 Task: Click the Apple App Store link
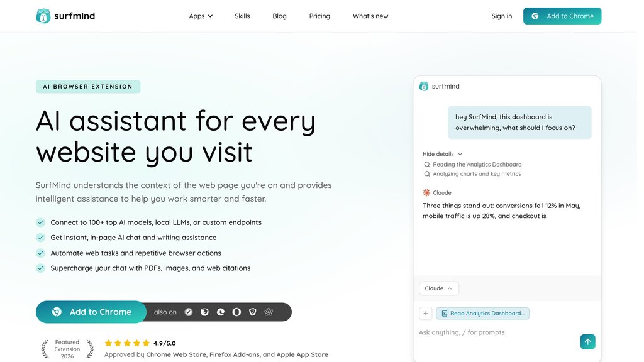click(303, 354)
